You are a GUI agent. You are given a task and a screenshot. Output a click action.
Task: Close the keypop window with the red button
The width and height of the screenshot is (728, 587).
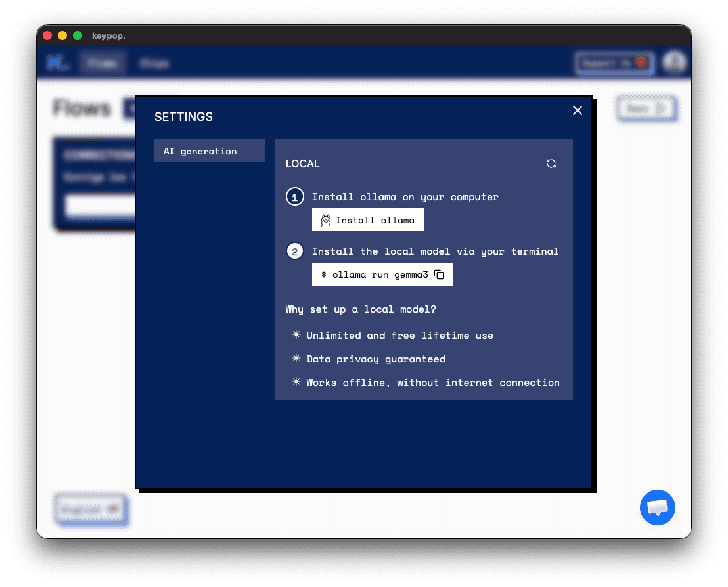pos(47,35)
